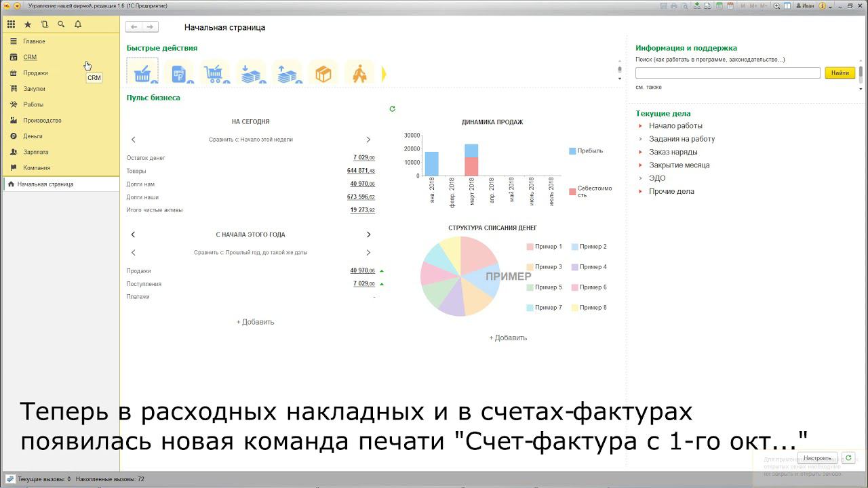
Task: Open Остаток денег value 7 029
Action: coord(364,158)
